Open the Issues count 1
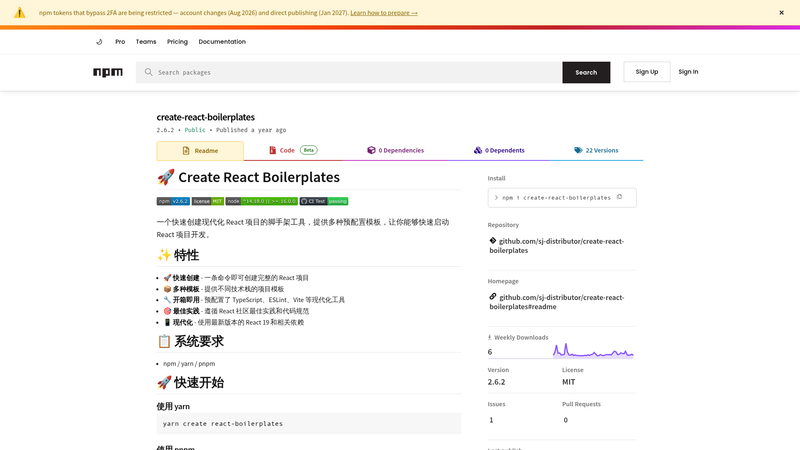The width and height of the screenshot is (800, 450). click(x=491, y=420)
